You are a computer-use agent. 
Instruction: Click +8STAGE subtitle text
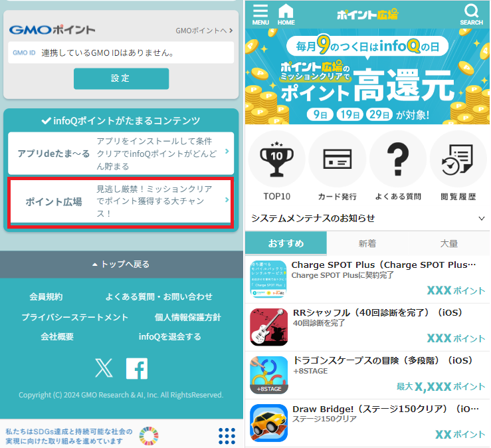point(310,371)
